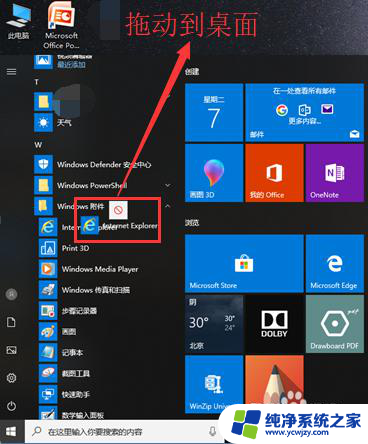
Task: Click the 浏览 tile group header
Action: 192,222
